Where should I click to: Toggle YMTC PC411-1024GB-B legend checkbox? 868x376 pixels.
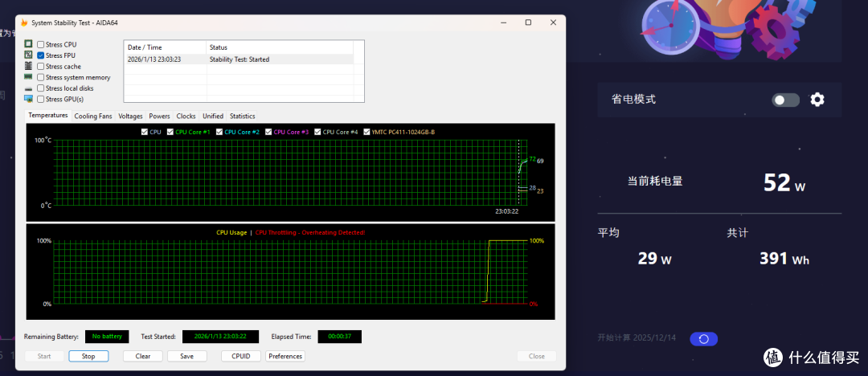tap(367, 132)
